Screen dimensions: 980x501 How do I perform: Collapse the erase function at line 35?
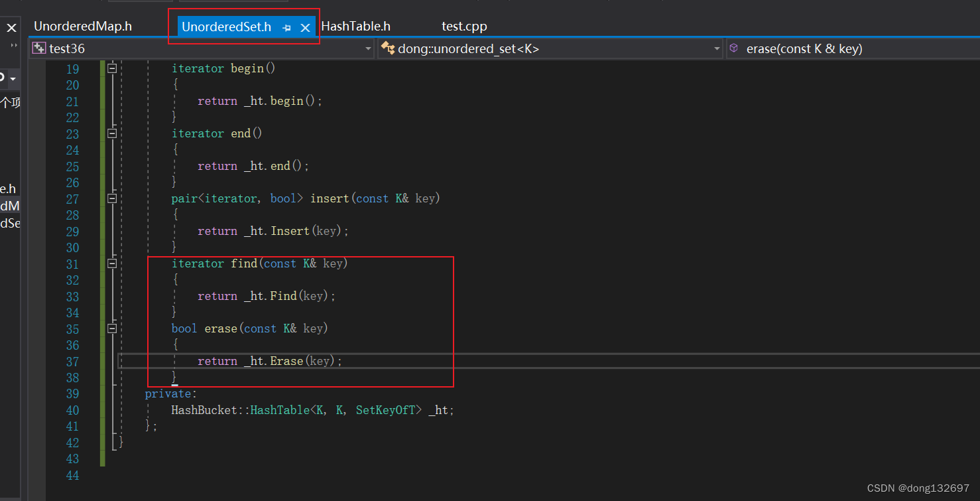point(112,328)
